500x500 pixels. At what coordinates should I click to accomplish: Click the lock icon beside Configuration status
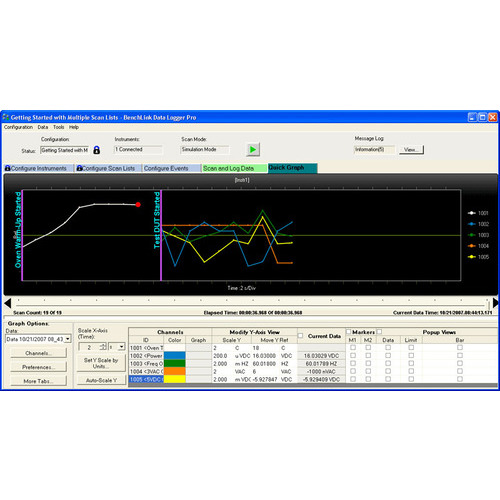point(96,150)
